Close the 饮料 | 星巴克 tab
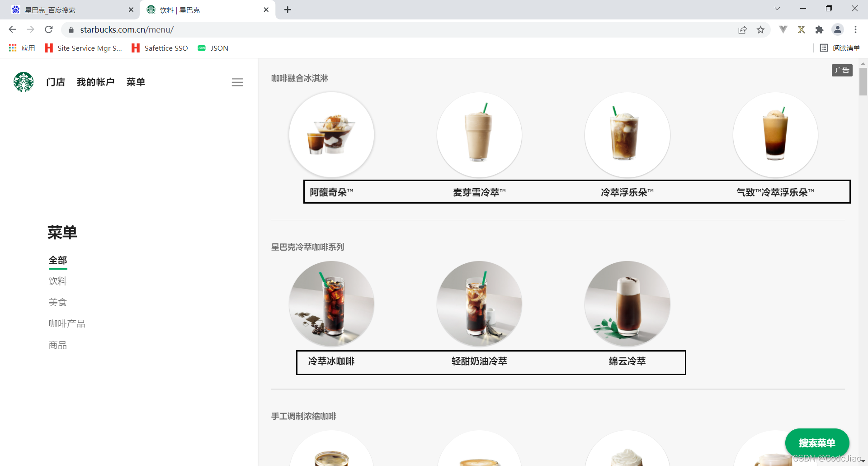Viewport: 868px width, 466px height. (x=266, y=10)
